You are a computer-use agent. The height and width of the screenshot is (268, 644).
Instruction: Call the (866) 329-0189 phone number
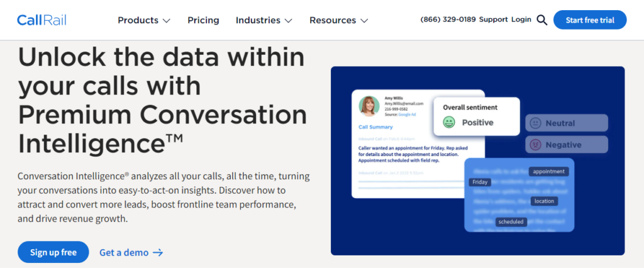(x=448, y=20)
